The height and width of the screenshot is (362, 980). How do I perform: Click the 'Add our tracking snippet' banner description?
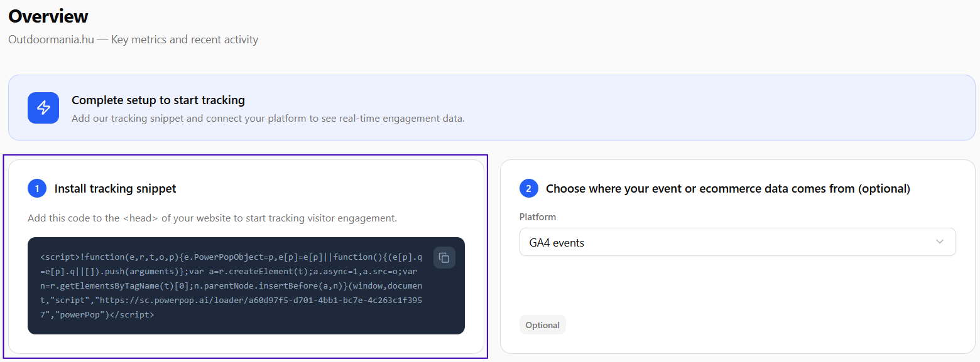click(268, 118)
